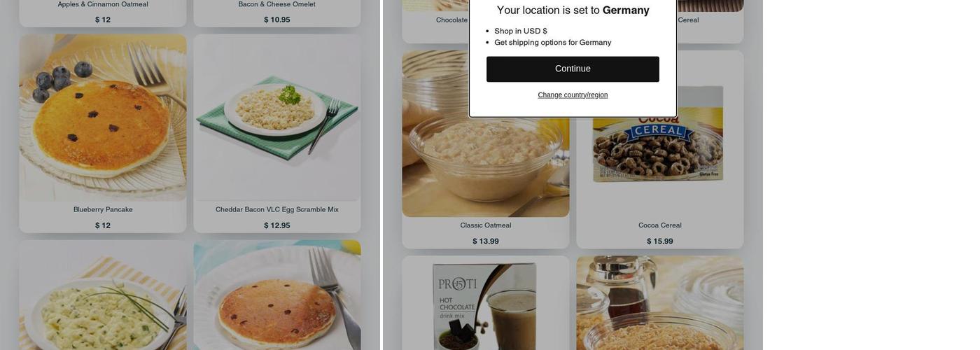Click Cheddar Bacon VLC Egg Scramble Mix title

click(277, 209)
